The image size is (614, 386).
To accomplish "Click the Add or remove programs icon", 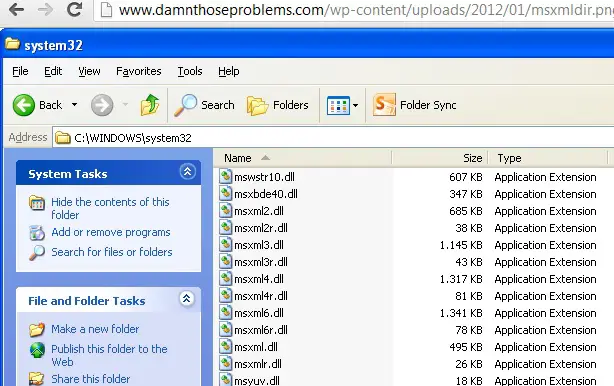I will (37, 233).
